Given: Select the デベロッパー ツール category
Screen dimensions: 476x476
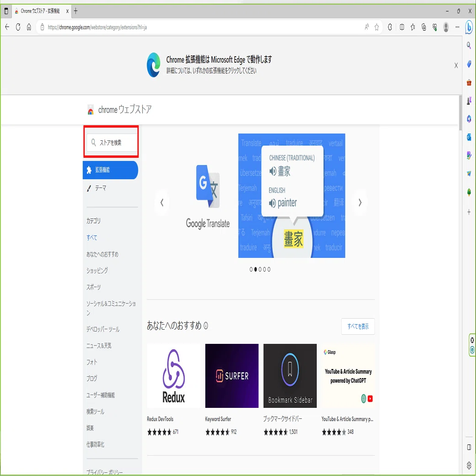Looking at the screenshot, I should click(103, 329).
